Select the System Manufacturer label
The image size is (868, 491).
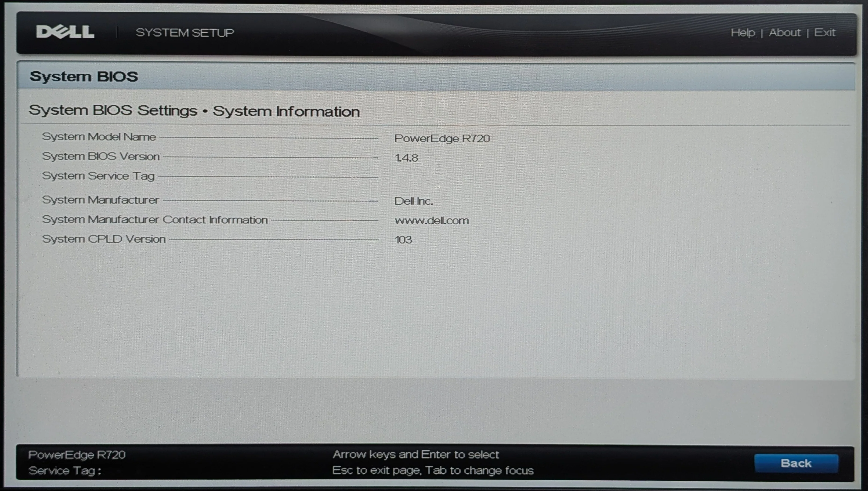[x=100, y=200]
